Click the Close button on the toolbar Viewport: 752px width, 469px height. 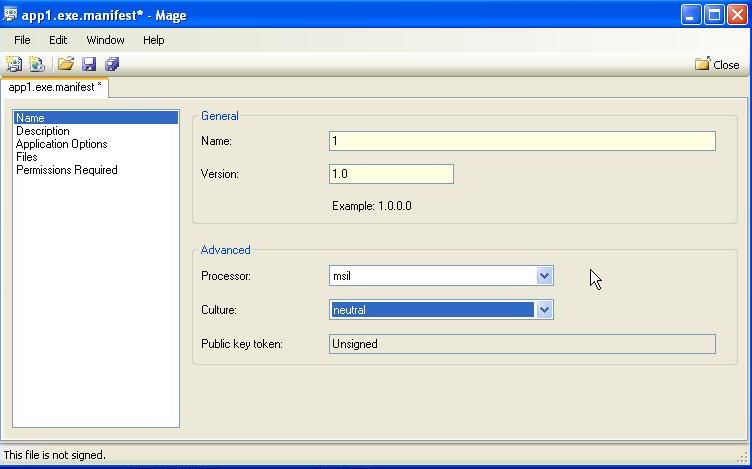pos(717,64)
